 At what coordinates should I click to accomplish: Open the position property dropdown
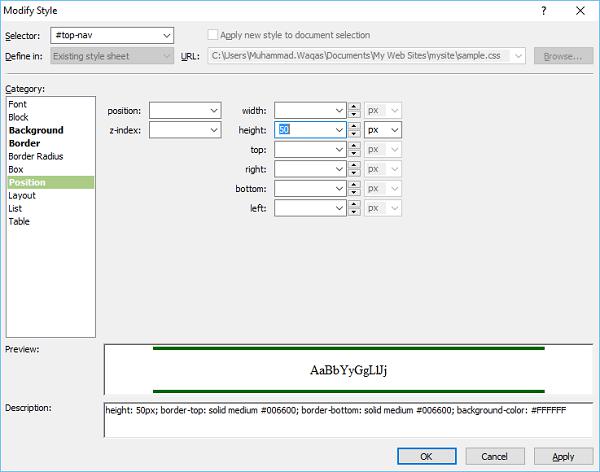(214, 111)
